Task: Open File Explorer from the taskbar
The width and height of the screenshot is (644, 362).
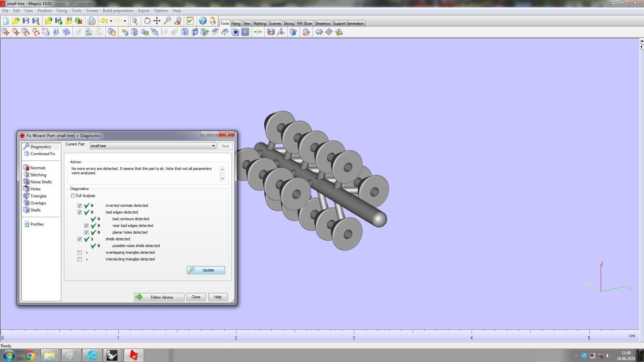Action: click(x=50, y=355)
